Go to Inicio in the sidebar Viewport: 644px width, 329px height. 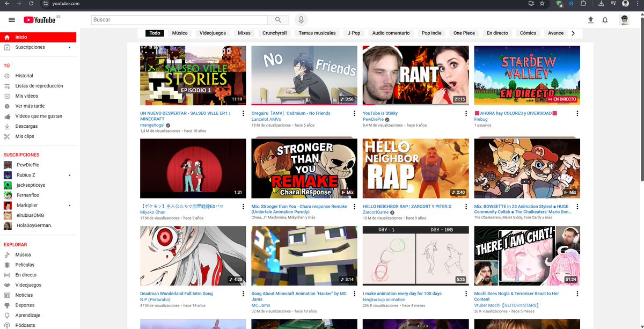point(38,38)
